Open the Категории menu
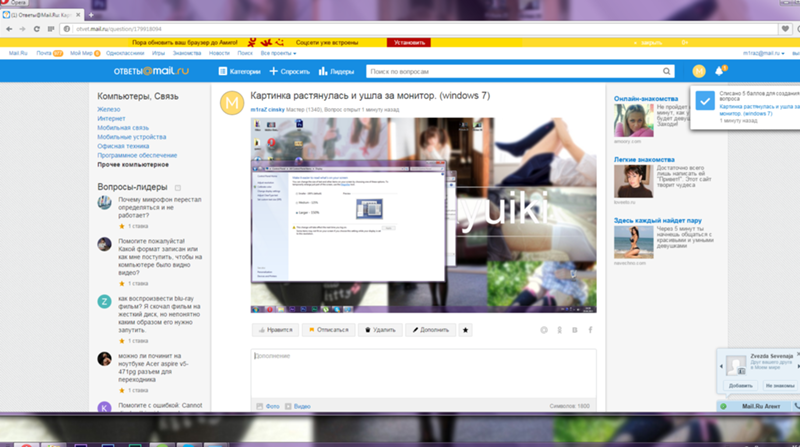The height and width of the screenshot is (447, 800). click(x=239, y=71)
